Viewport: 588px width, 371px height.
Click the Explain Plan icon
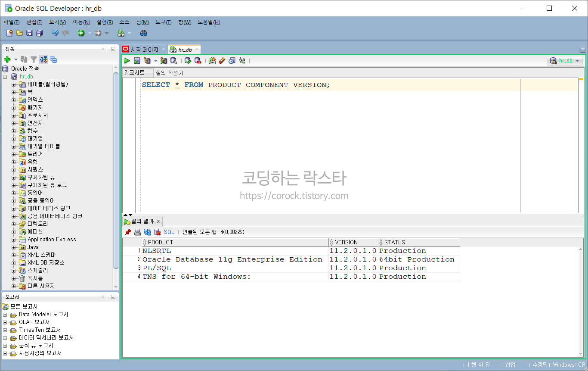[148, 61]
